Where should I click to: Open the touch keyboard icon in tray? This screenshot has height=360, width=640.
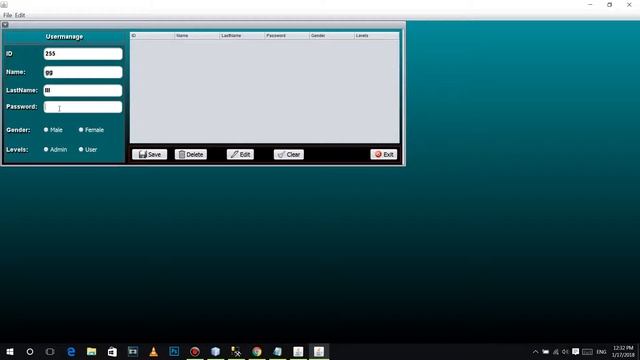click(x=587, y=351)
